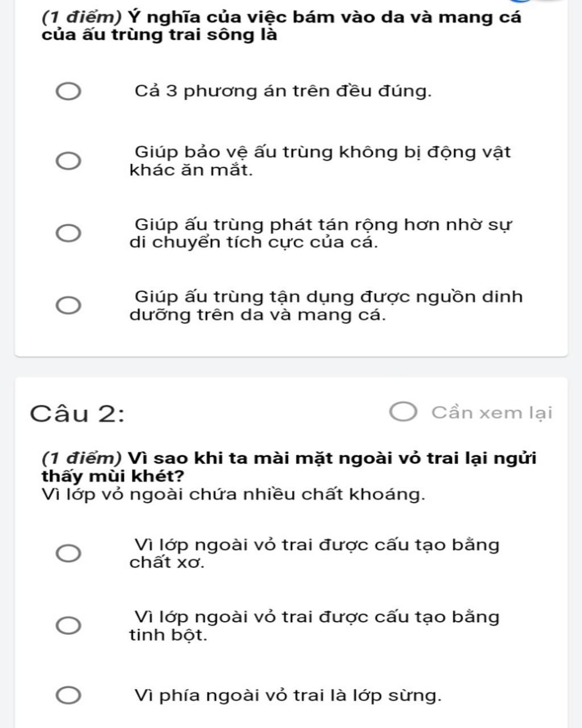This screenshot has width=582, height=728.
Task: Click answer text about 'di chuyển tích cực của cá'
Action: click(x=321, y=233)
